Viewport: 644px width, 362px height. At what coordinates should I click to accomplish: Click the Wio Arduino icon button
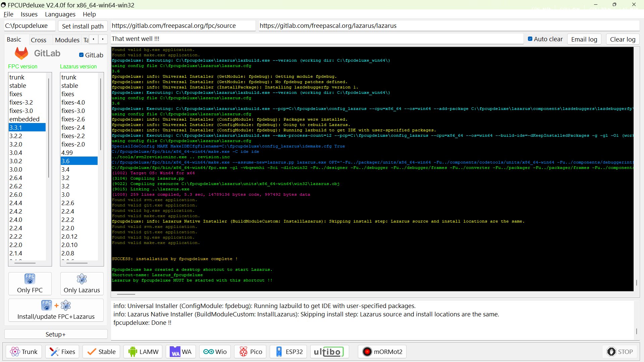tap(215, 352)
